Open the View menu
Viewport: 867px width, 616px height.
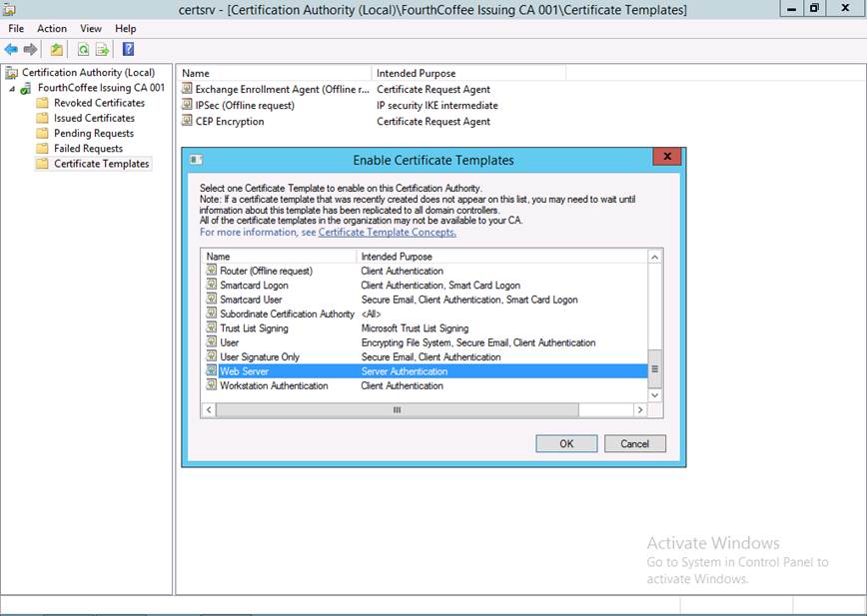91,29
